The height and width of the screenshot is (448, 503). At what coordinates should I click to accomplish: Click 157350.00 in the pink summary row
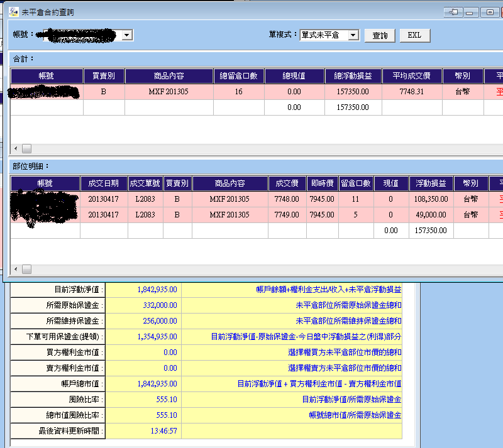(353, 92)
